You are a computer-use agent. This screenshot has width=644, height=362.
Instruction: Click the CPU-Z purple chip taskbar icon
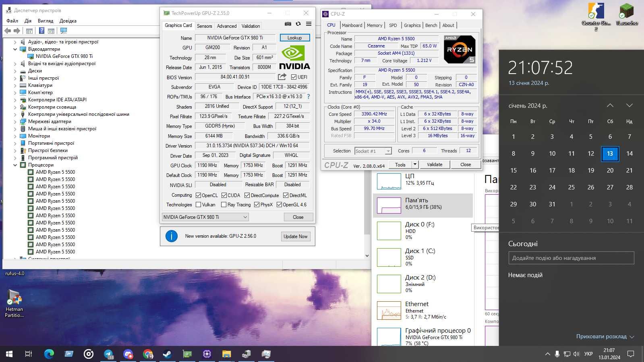[207, 354]
